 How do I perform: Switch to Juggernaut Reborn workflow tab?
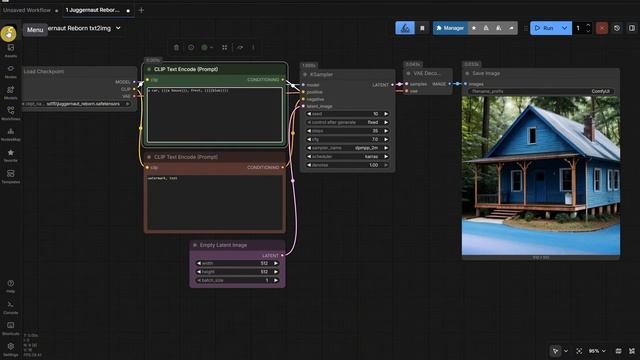tap(93, 10)
